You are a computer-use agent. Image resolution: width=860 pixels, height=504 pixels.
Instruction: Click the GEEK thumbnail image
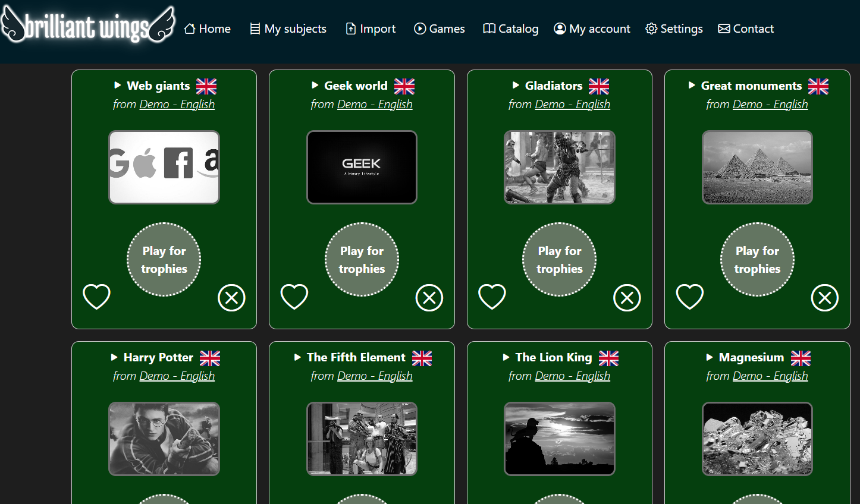[x=362, y=168]
